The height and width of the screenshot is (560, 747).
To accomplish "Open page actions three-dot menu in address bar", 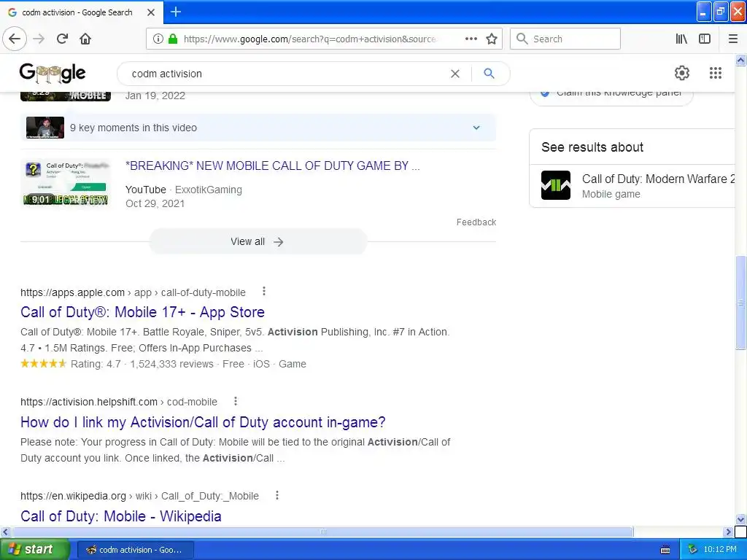I will 471,39.
